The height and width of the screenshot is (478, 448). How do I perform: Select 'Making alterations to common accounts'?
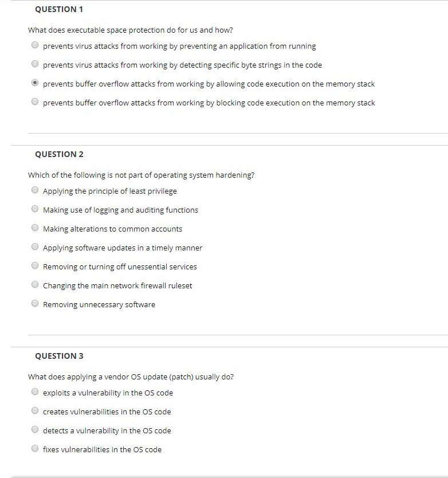[x=35, y=228]
